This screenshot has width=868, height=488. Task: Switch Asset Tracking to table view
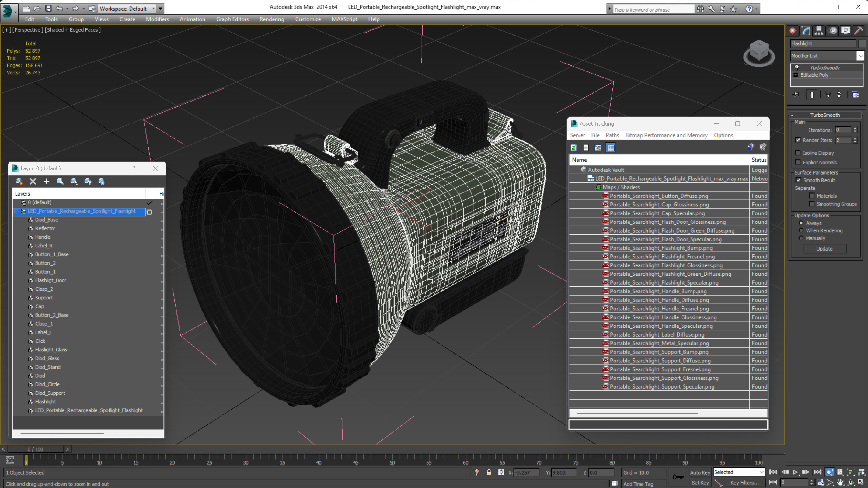(611, 147)
